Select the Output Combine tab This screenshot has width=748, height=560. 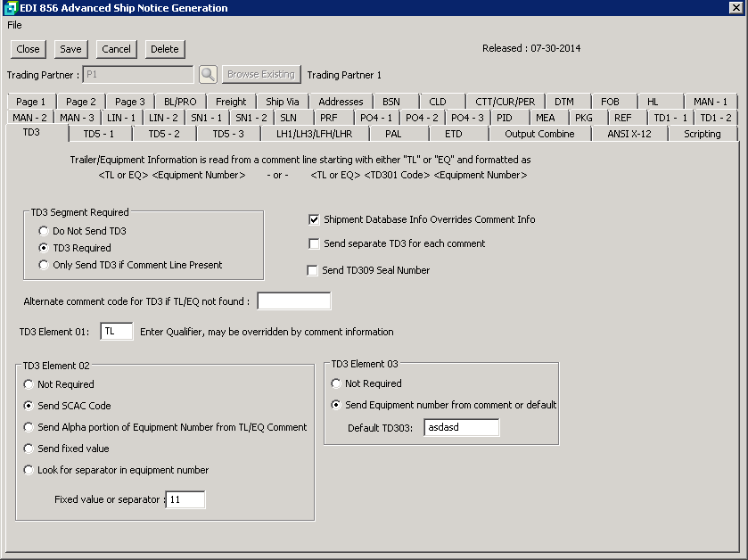tap(539, 134)
